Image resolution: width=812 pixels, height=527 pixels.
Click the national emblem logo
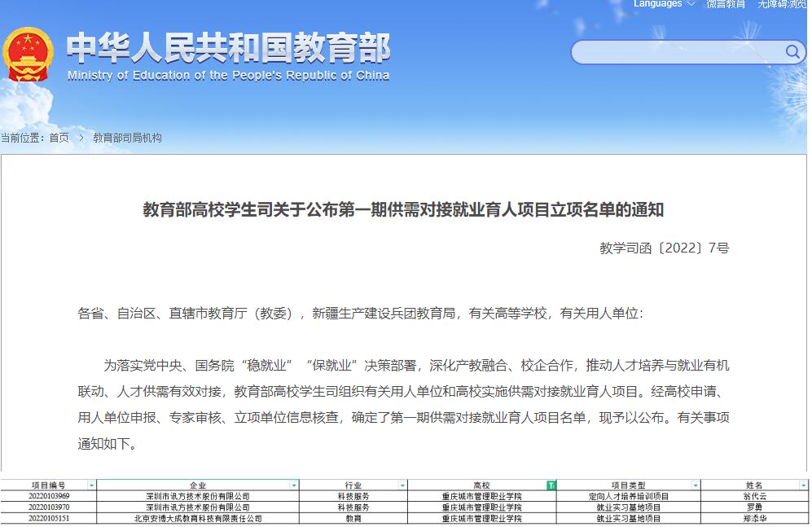[28, 54]
